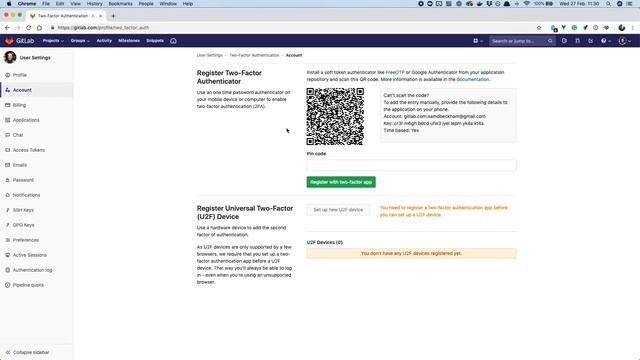The width and height of the screenshot is (640, 360).
Task: Bookmark the page with the star icon
Action: pyautogui.click(x=539, y=28)
